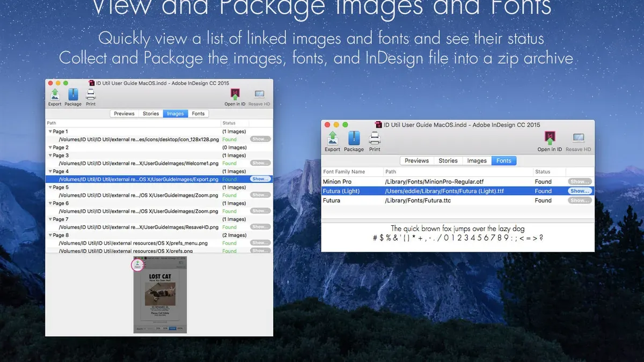This screenshot has height=362, width=644.
Task: Click Path column header in Fonts window
Action: click(x=457, y=172)
